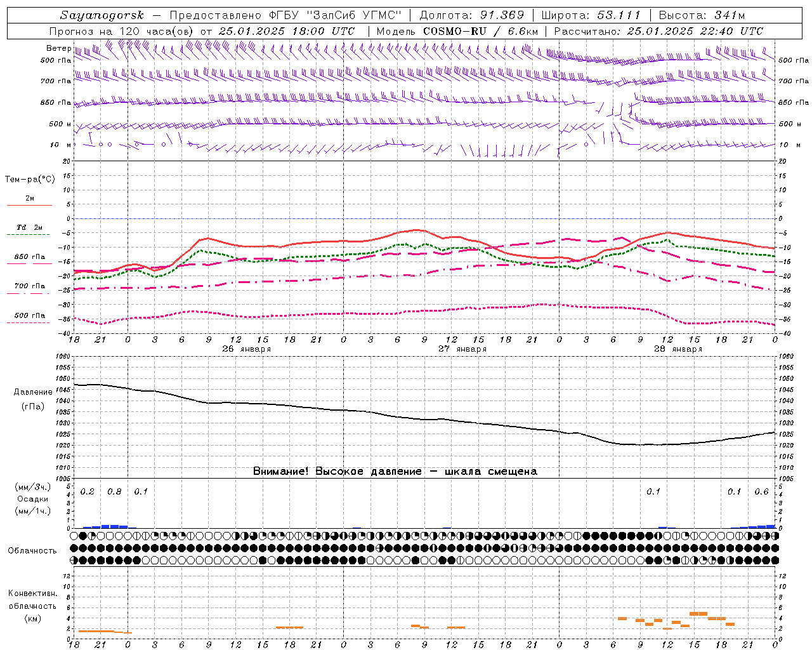Viewport: 812px width, 650px height.
Task: Click the "850 гПа" entry in temperature legend
Action: pos(29,257)
